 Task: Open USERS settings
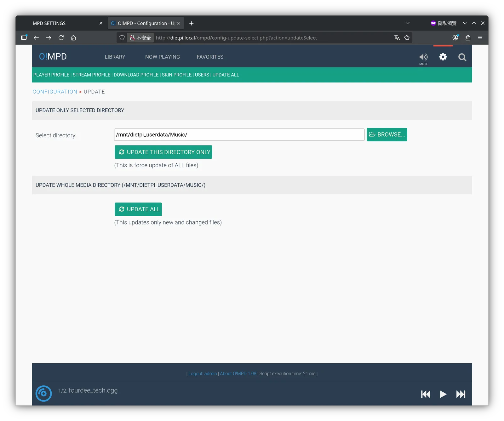202,75
